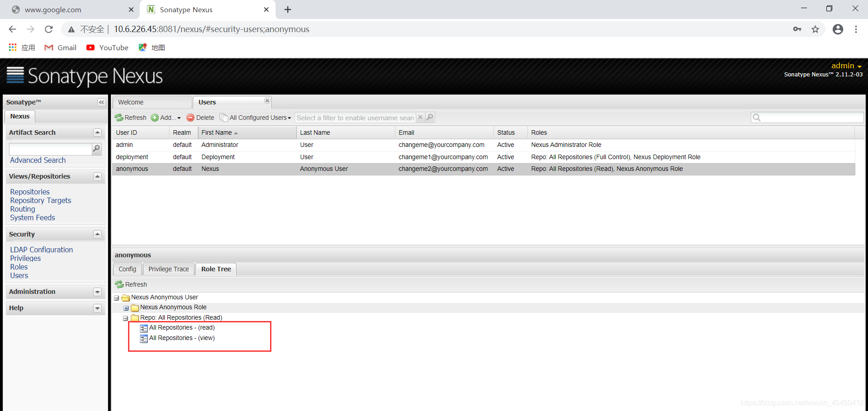Sort by the Status column header
The height and width of the screenshot is (411, 868).
tap(511, 132)
